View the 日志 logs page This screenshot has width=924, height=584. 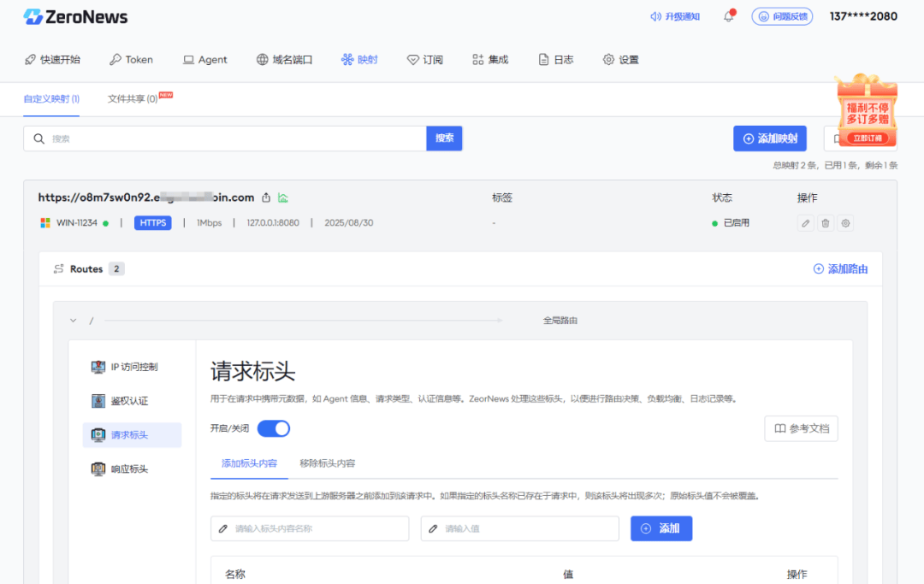click(x=555, y=59)
